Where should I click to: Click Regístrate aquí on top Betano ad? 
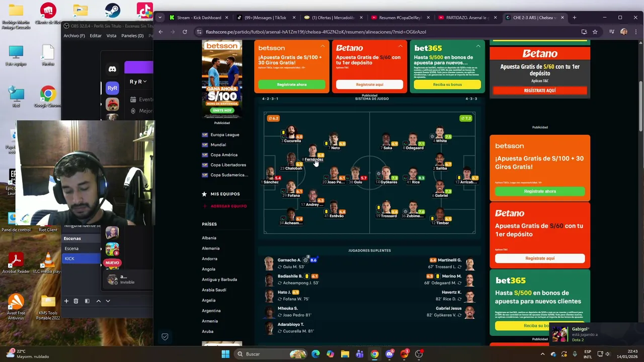(370, 84)
